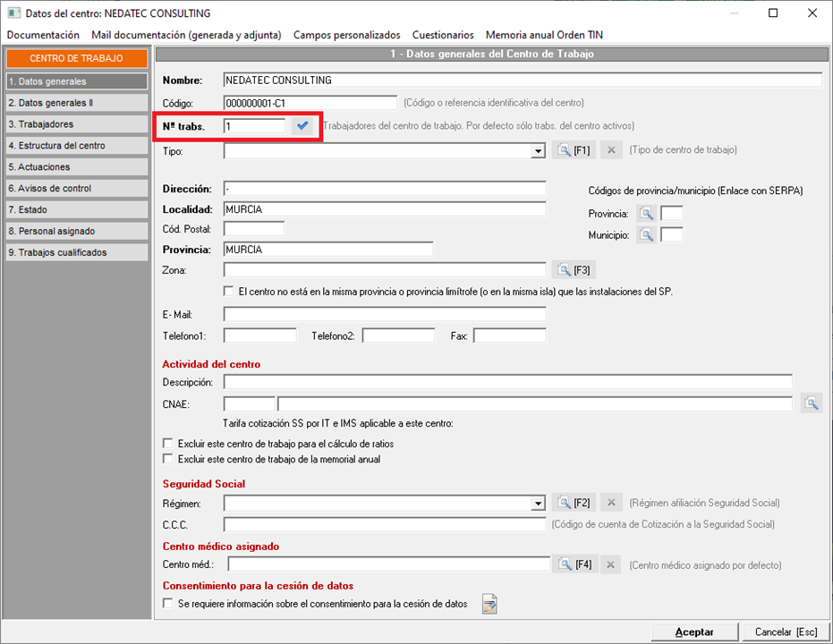The height and width of the screenshot is (644, 833).
Task: Click the blue checkmark next to Nº trabs.
Action: coord(302,126)
